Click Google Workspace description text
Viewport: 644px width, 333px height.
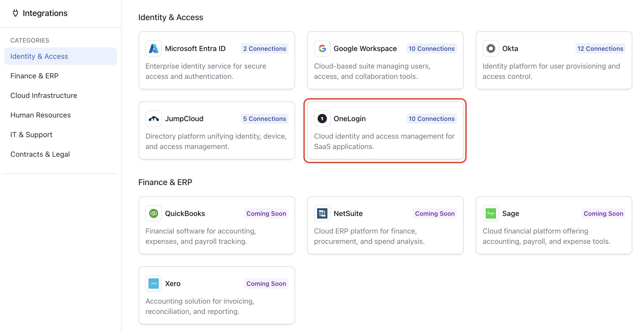pyautogui.click(x=372, y=71)
